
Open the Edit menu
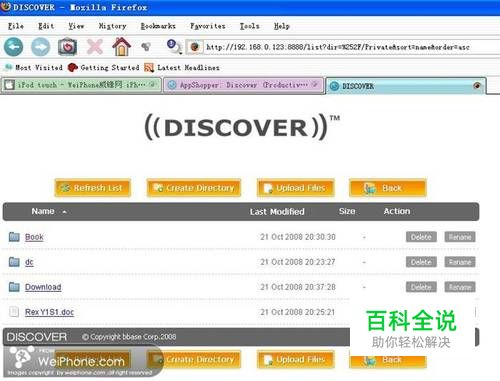coord(46,26)
